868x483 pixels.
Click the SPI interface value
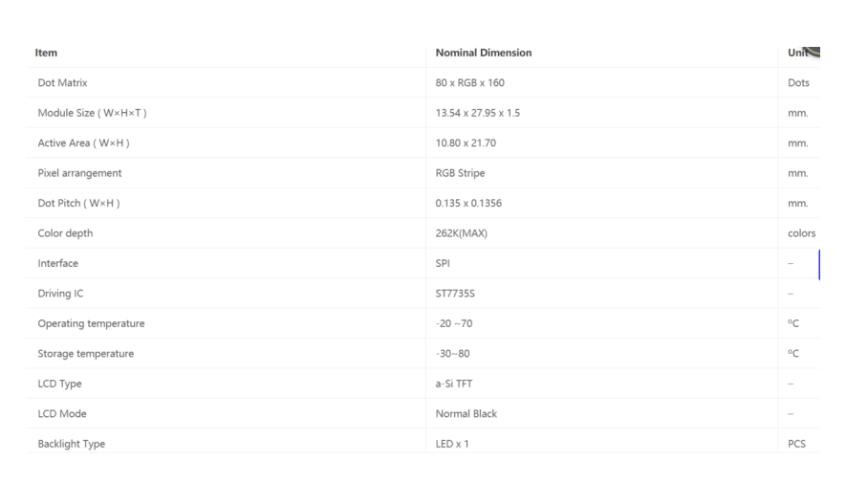point(443,263)
